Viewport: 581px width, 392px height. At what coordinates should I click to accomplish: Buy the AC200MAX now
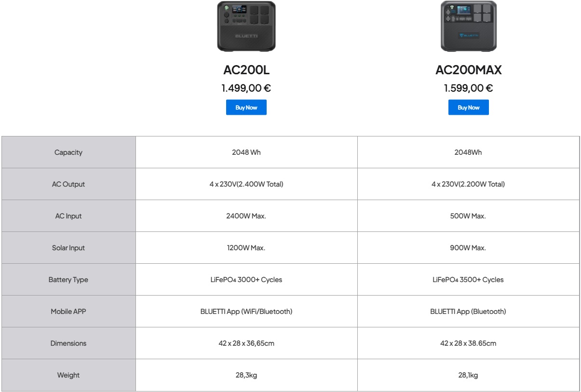[469, 108]
